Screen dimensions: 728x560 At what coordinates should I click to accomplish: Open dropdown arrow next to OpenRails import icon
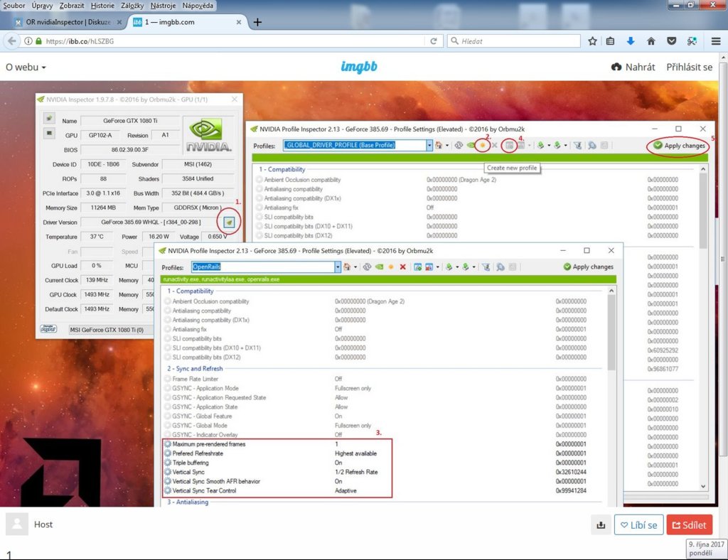[473, 266]
